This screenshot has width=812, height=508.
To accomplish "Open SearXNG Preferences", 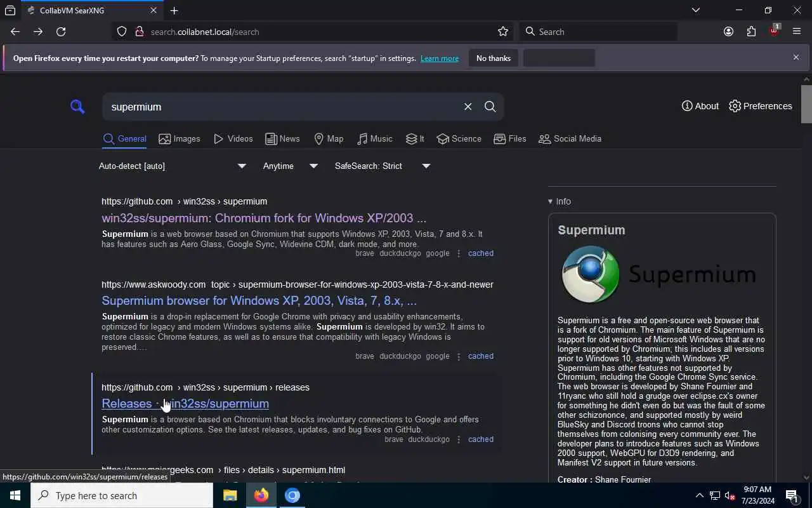I will (761, 106).
